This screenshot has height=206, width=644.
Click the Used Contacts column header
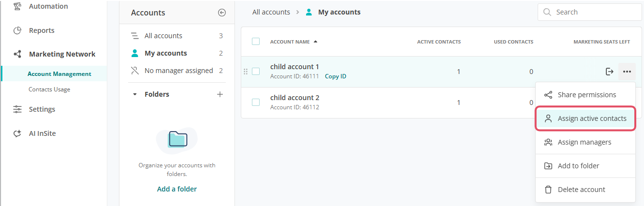click(513, 42)
